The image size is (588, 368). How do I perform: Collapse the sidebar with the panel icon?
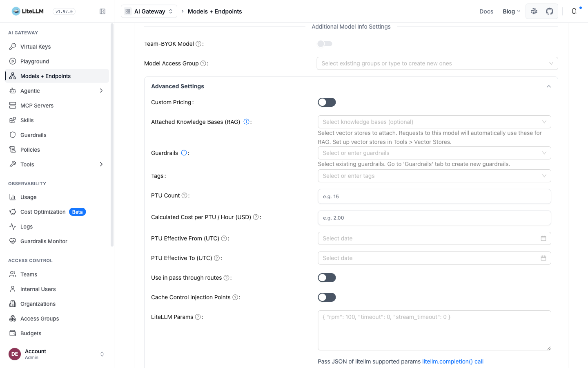[x=102, y=11]
